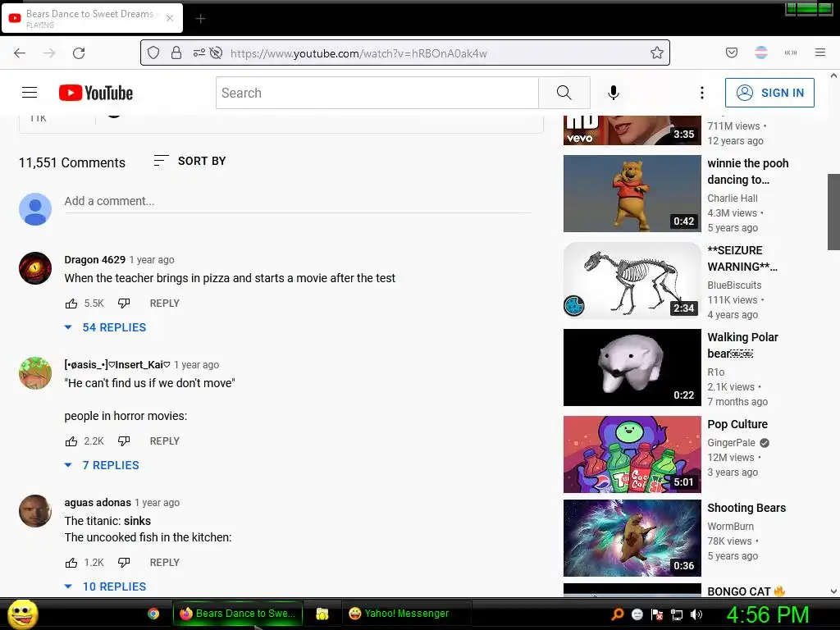Click the smiley Start button

[x=22, y=614]
